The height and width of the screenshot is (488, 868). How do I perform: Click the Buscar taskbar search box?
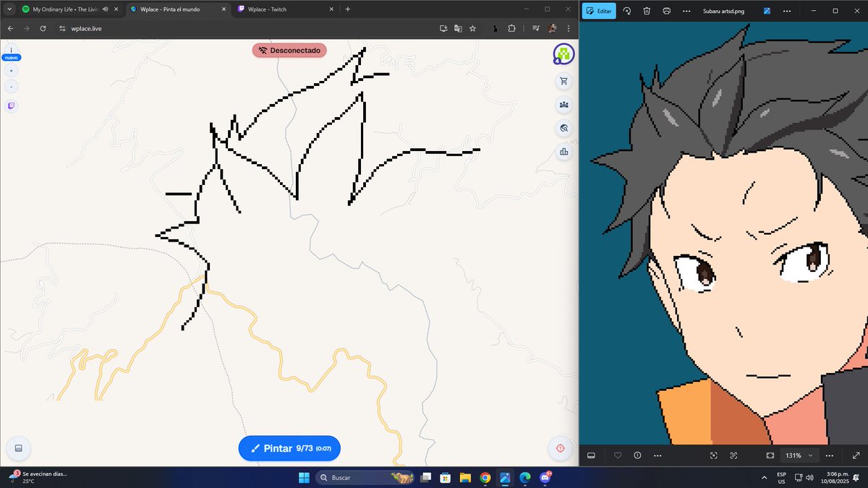[x=366, y=478]
